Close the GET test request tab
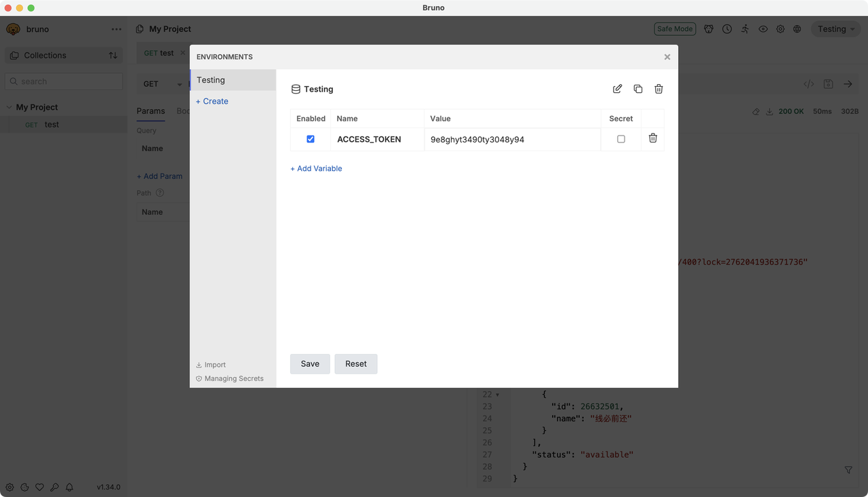 (x=182, y=53)
